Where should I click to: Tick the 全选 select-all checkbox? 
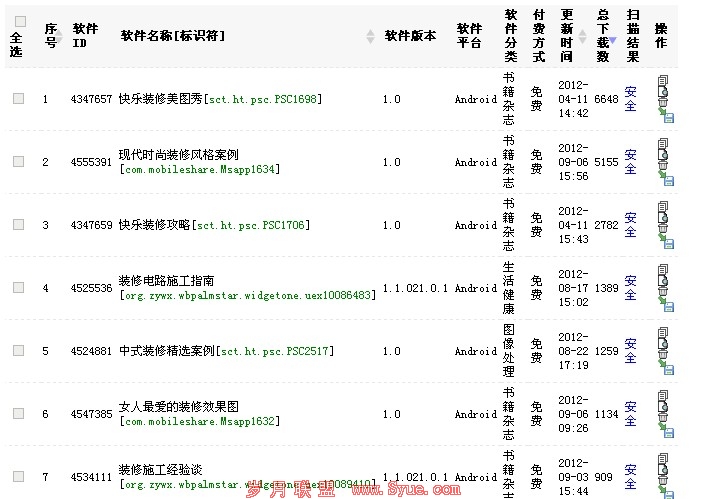tap(20, 21)
